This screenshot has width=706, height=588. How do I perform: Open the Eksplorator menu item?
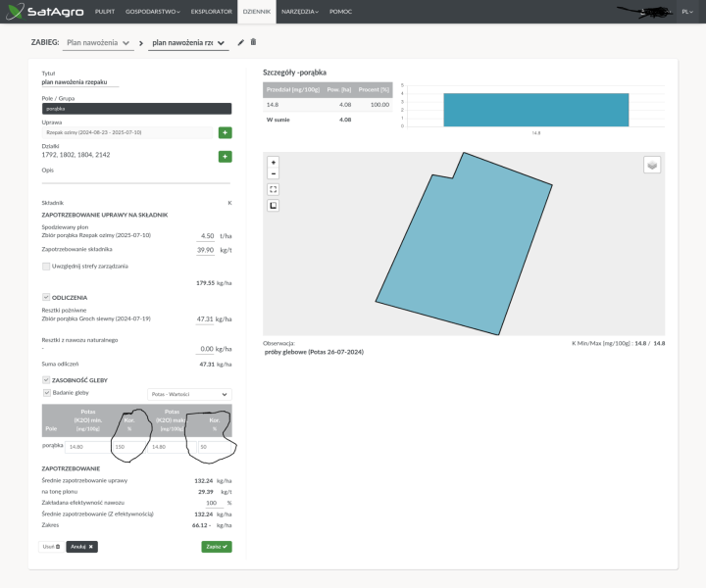(210, 12)
